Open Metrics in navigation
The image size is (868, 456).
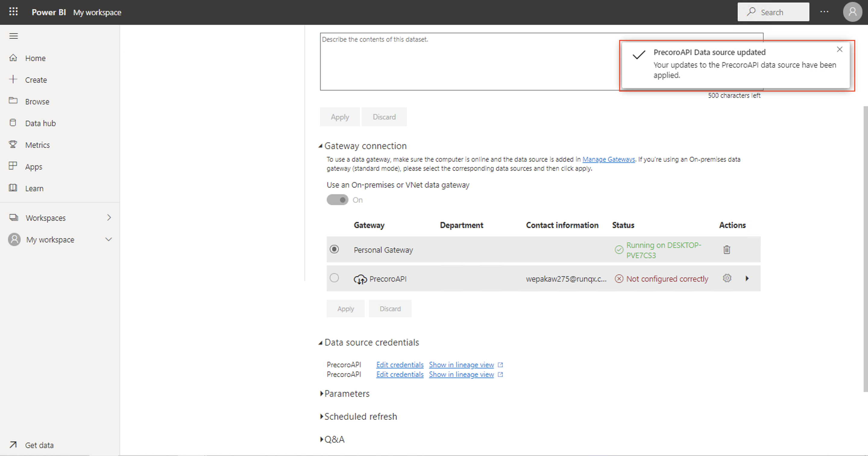point(37,145)
